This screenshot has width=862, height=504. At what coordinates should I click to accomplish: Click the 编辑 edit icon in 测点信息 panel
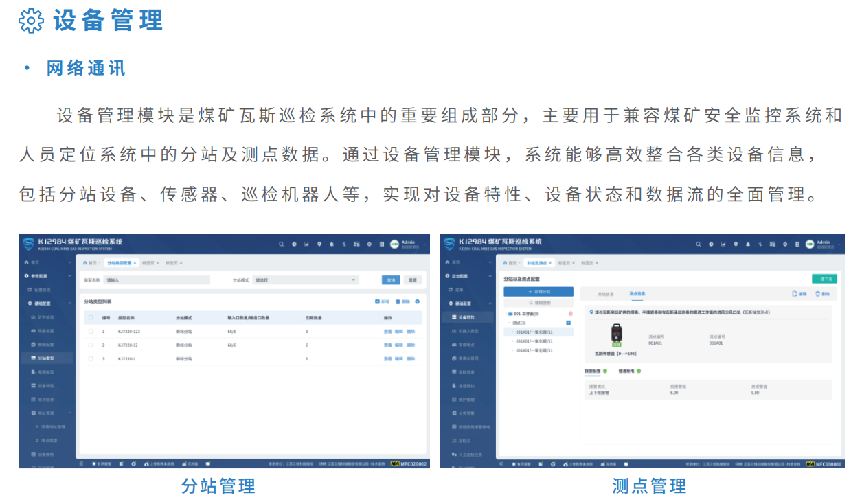point(794,294)
